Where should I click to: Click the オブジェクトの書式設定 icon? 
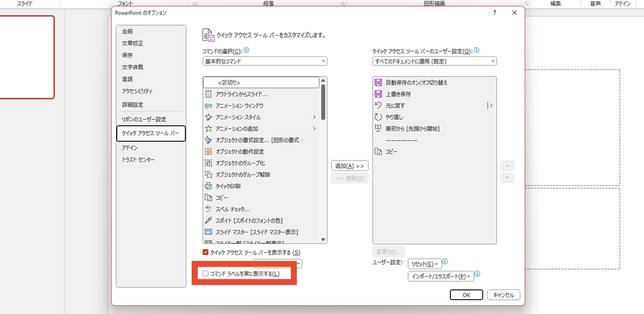[208, 140]
